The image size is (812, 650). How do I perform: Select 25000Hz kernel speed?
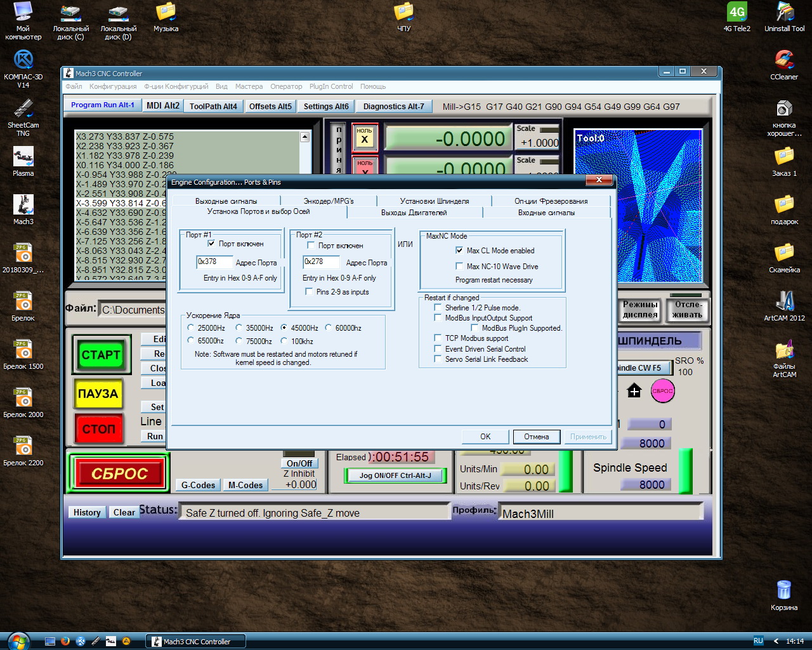[191, 328]
